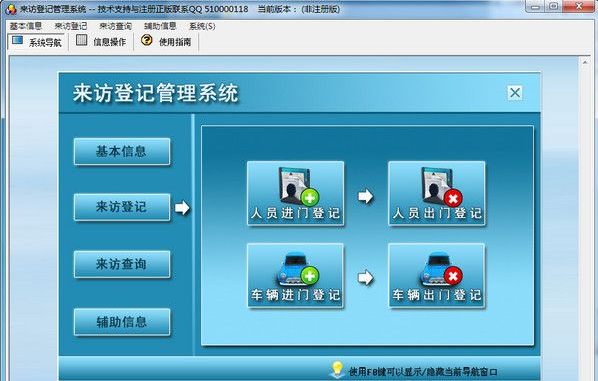The width and height of the screenshot is (598, 381).
Task: Open 车辆进门登记 vehicle check-in
Action: tap(296, 275)
